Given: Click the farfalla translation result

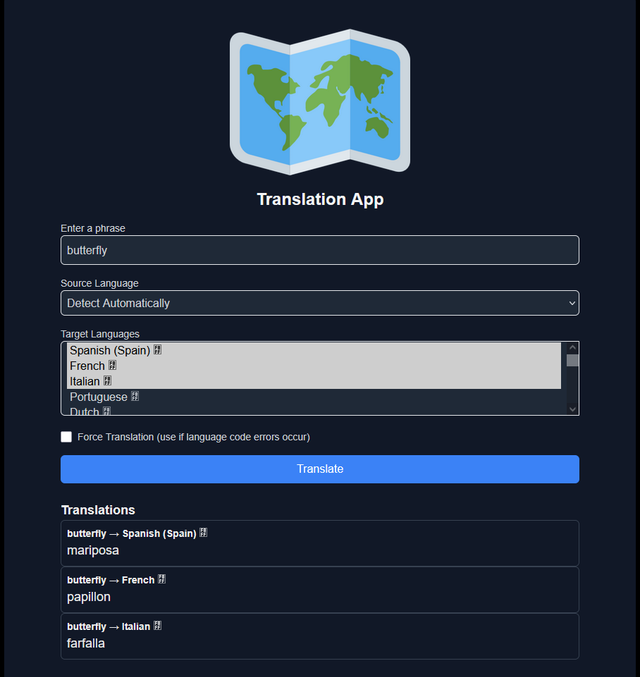Looking at the screenshot, I should (x=86, y=643).
